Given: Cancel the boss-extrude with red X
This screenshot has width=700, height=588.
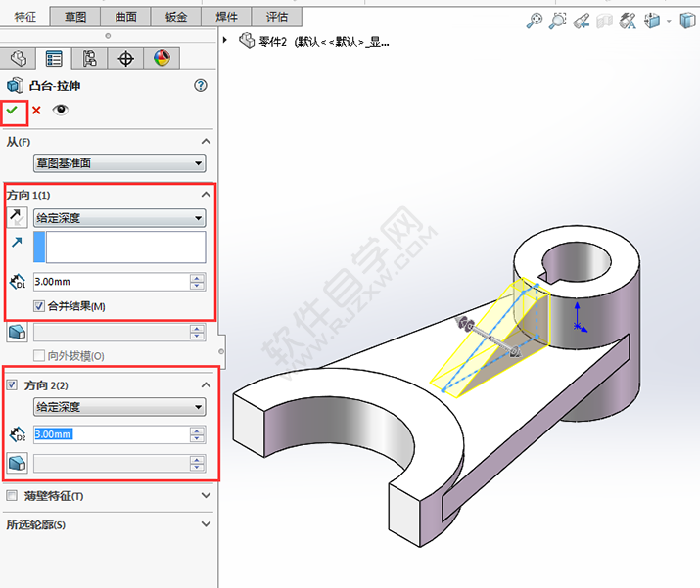Looking at the screenshot, I should coord(36,111).
